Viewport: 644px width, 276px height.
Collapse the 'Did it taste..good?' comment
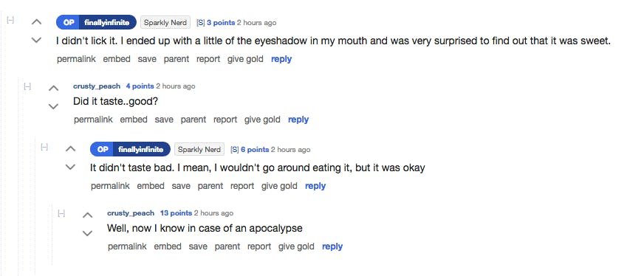point(27,86)
